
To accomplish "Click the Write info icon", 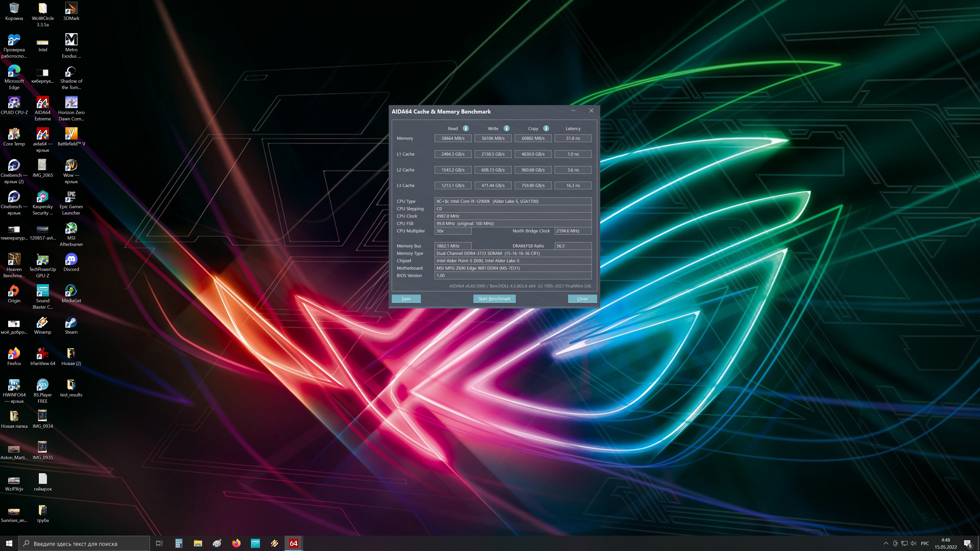I will (x=506, y=128).
